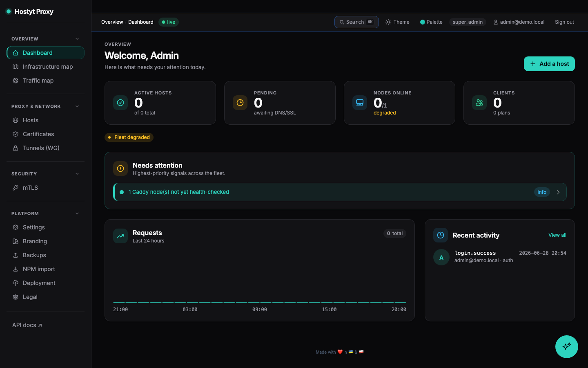Open the Infrastructure map page
Screen dimensions: 588x368
point(45,67)
